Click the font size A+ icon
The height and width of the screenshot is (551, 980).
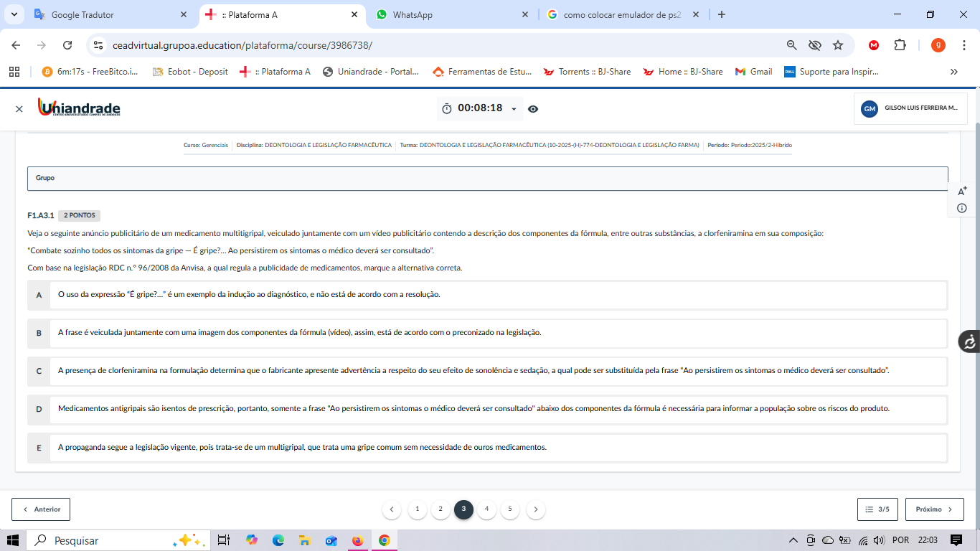coord(962,191)
